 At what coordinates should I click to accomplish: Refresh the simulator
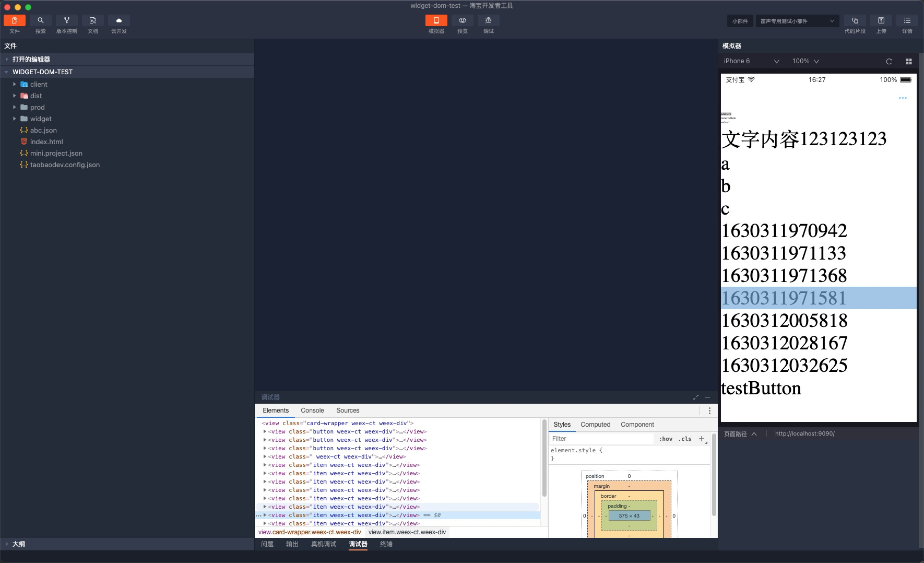click(x=889, y=62)
